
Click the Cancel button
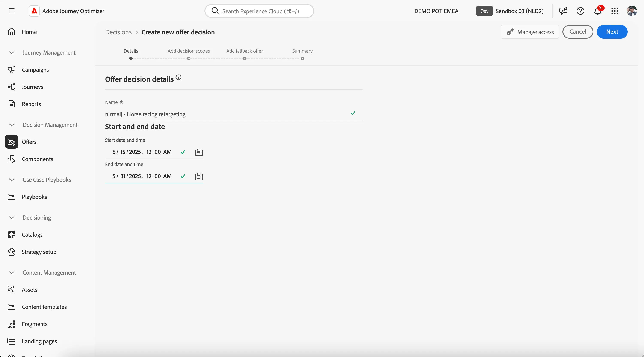(578, 32)
